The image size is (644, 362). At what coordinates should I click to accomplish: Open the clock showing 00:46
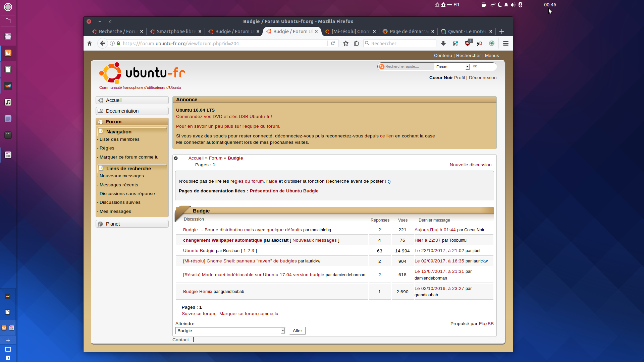pyautogui.click(x=550, y=5)
